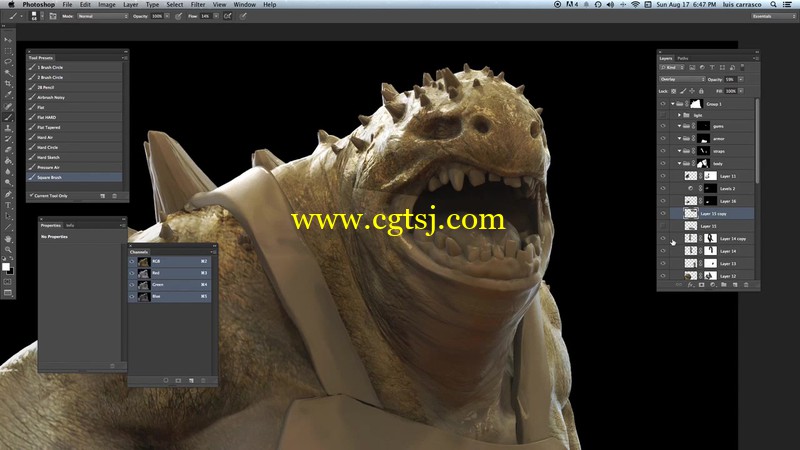Choose the Airbrush Noisy preset

point(75,97)
